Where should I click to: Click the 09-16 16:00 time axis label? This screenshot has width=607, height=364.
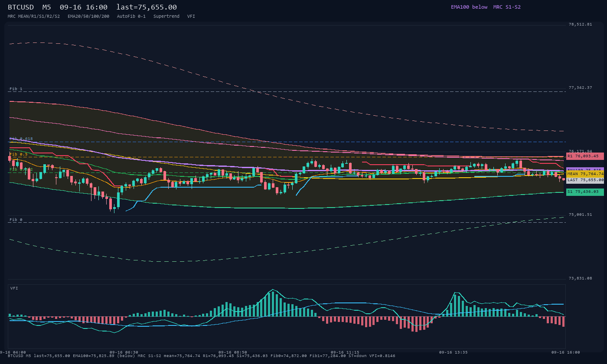point(566,352)
